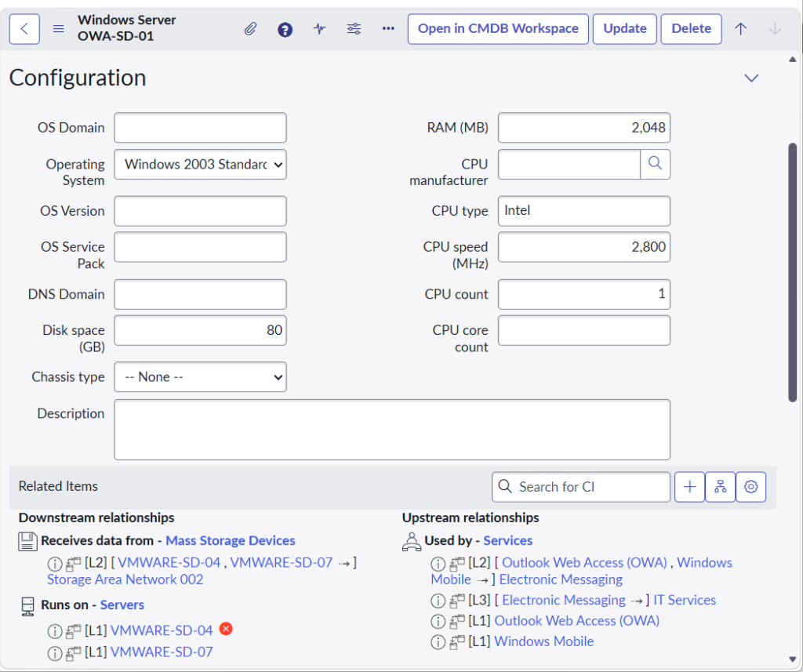Open the hamburger context menu icon
This screenshot has width=803, height=672.
(x=58, y=29)
